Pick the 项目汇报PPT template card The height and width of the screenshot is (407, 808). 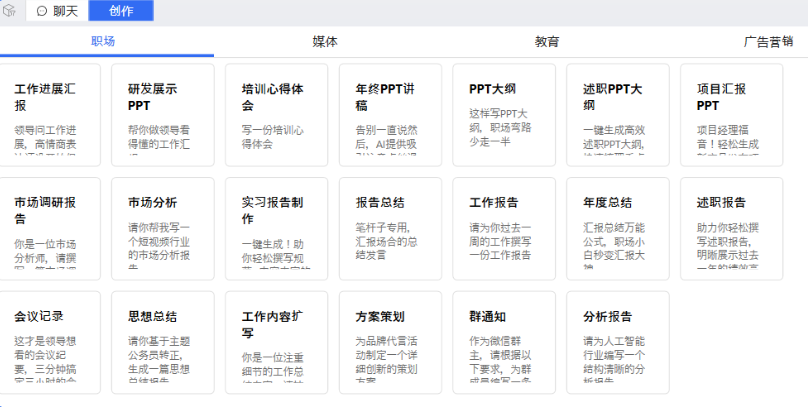click(x=731, y=115)
